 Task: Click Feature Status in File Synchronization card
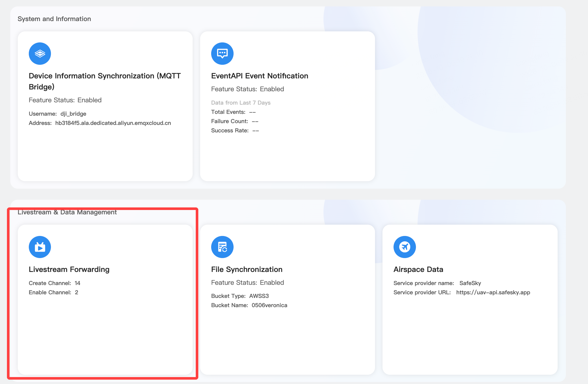pos(247,282)
